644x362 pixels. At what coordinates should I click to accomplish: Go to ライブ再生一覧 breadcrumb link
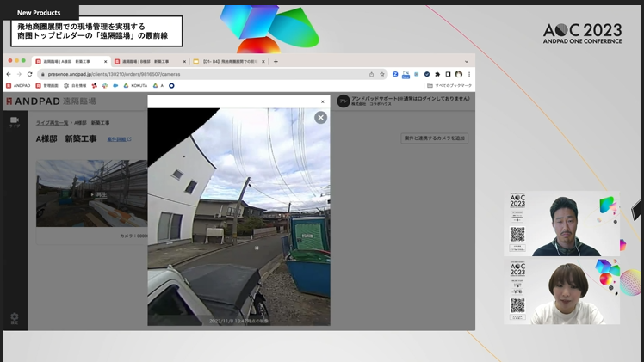click(x=52, y=123)
